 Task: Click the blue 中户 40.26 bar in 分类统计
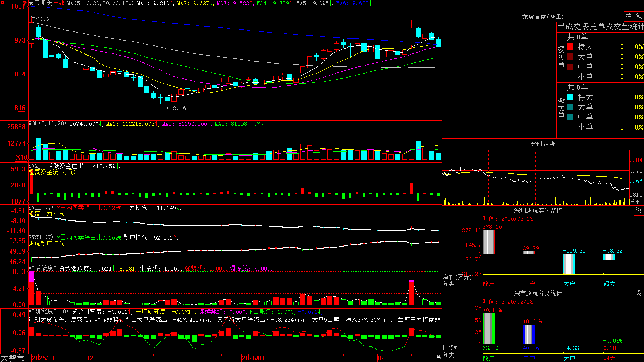(x=529, y=334)
